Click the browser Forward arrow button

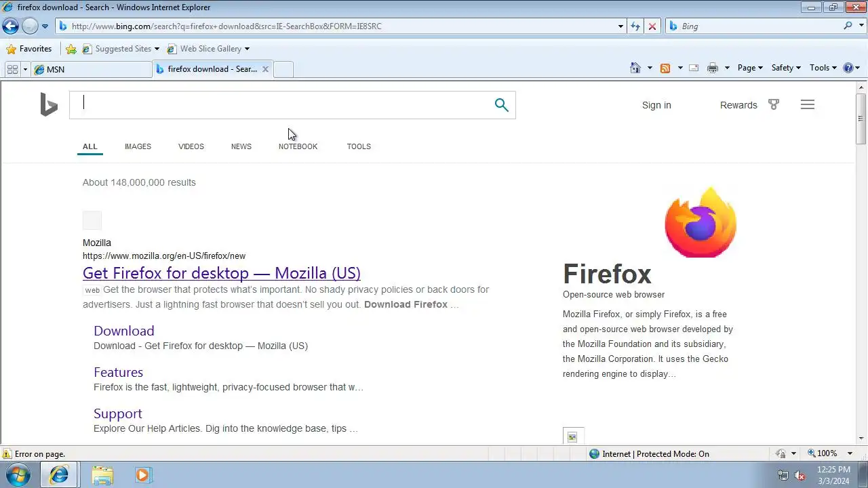30,26
